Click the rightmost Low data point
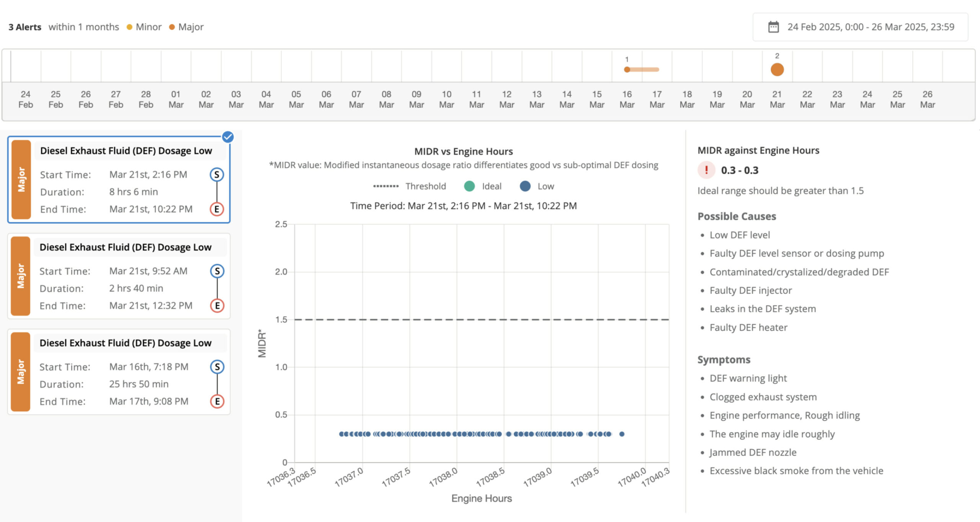The image size is (980, 522). [622, 434]
